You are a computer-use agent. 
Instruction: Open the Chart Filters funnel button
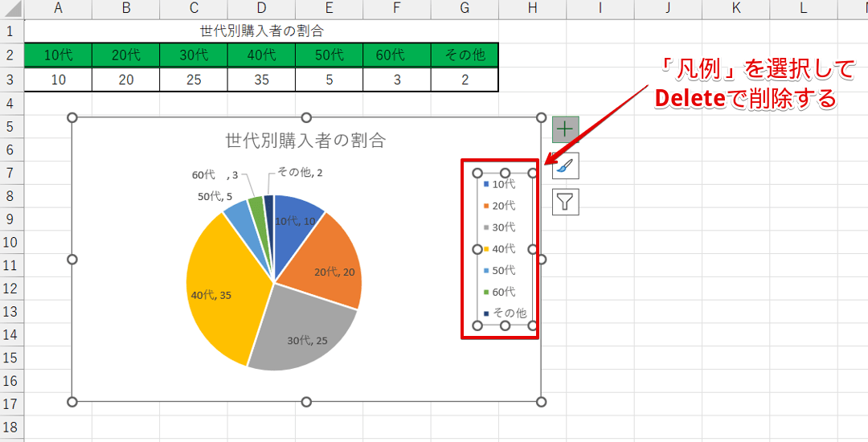tap(565, 202)
